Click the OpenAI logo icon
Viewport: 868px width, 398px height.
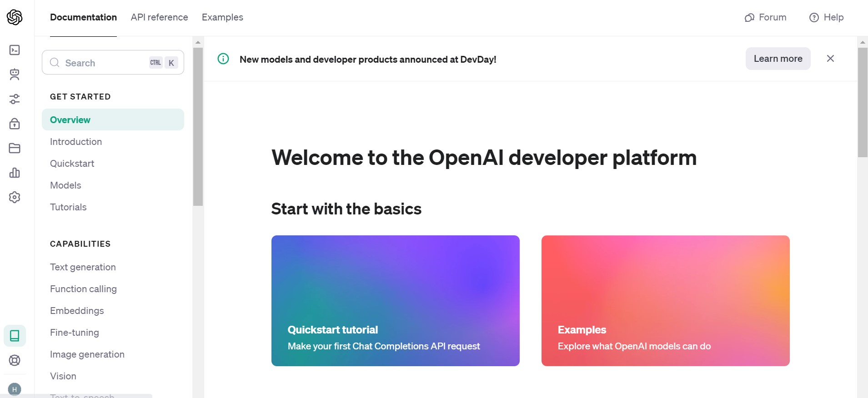pos(15,17)
